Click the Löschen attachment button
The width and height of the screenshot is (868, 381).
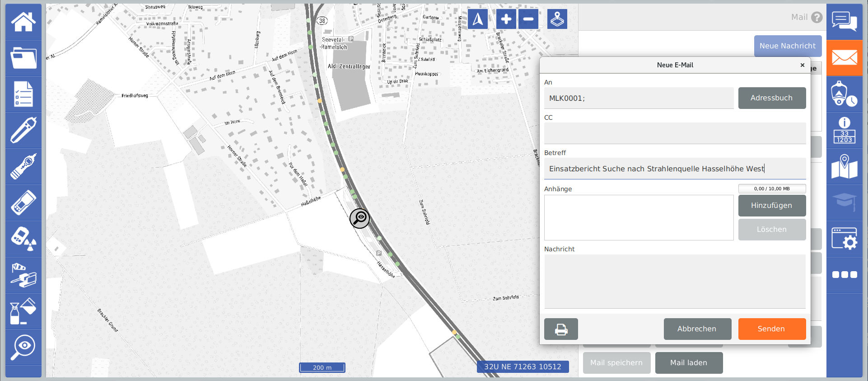(x=772, y=230)
